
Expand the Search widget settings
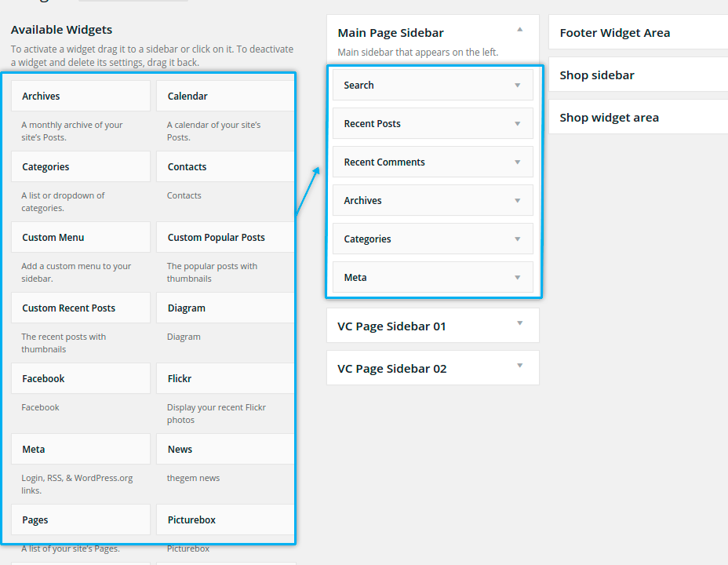tap(517, 85)
